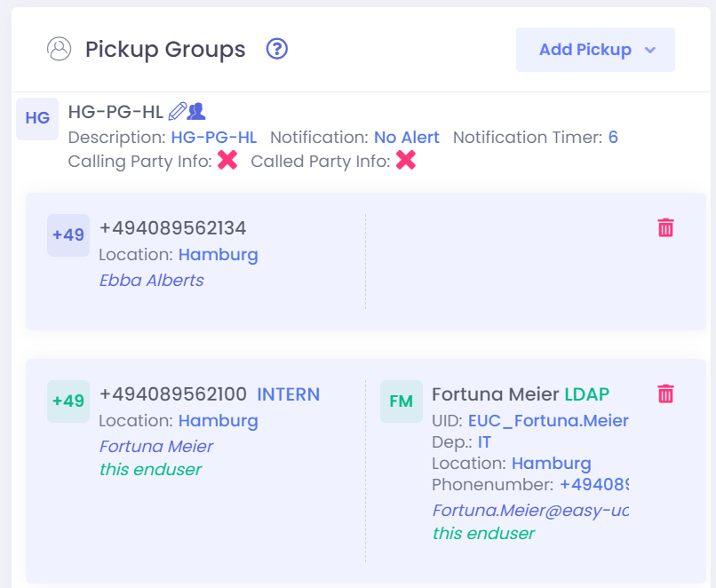
Task: Click the Notification Timer value 6
Action: [613, 138]
